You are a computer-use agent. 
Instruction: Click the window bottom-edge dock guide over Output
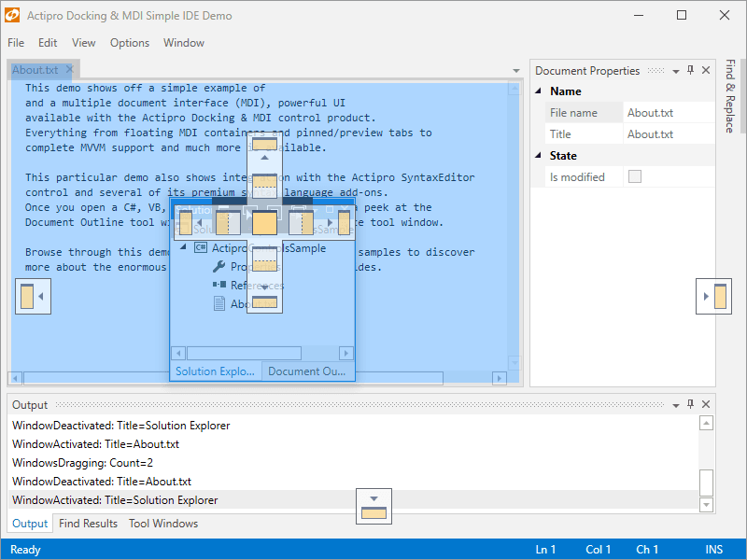374,506
